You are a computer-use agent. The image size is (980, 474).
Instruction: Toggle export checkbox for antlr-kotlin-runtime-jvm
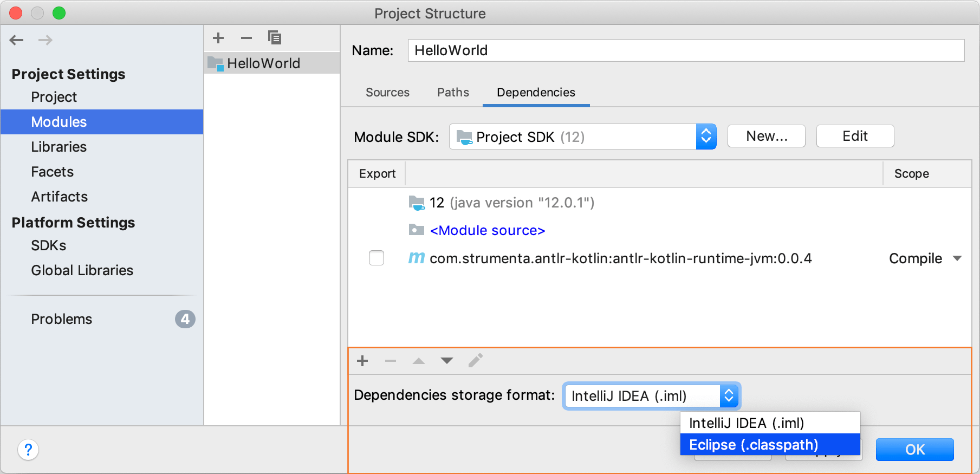tap(377, 258)
